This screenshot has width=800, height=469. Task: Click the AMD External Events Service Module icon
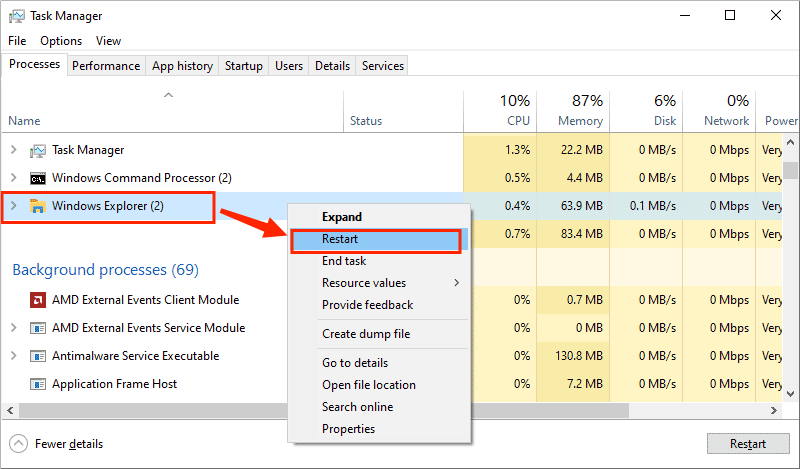pos(38,328)
